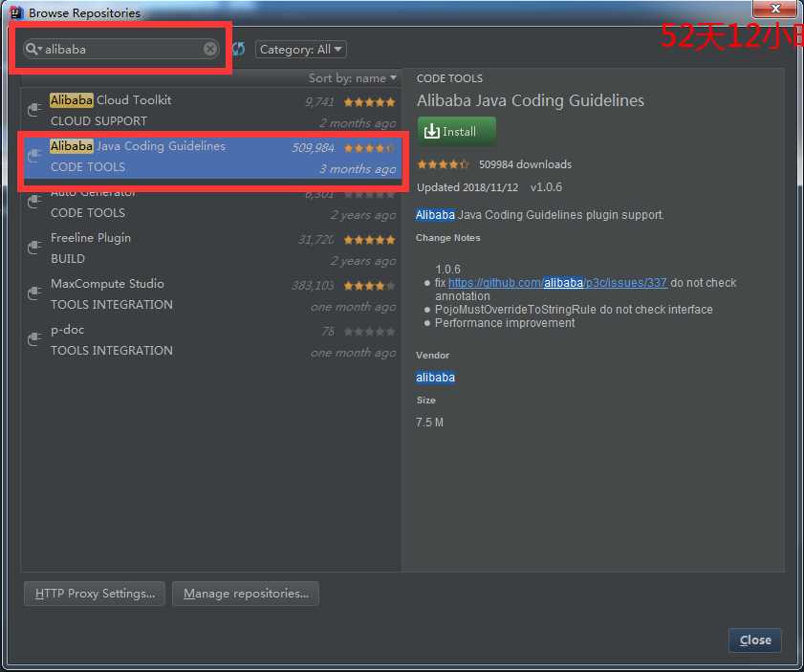Click the BUILD category label
Image resolution: width=804 pixels, height=672 pixels.
68,259
